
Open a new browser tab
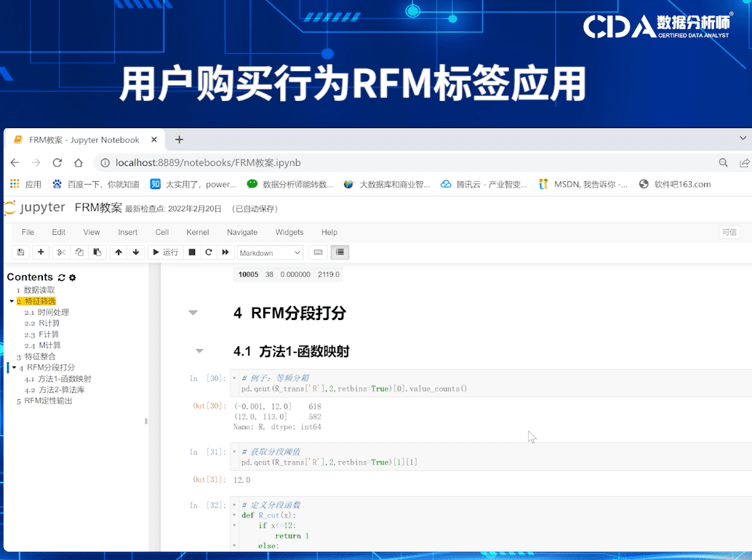click(x=179, y=140)
